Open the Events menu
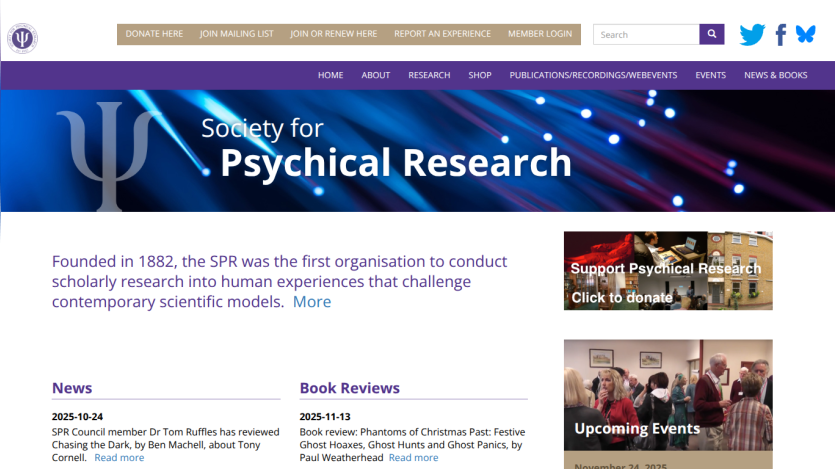 (710, 75)
